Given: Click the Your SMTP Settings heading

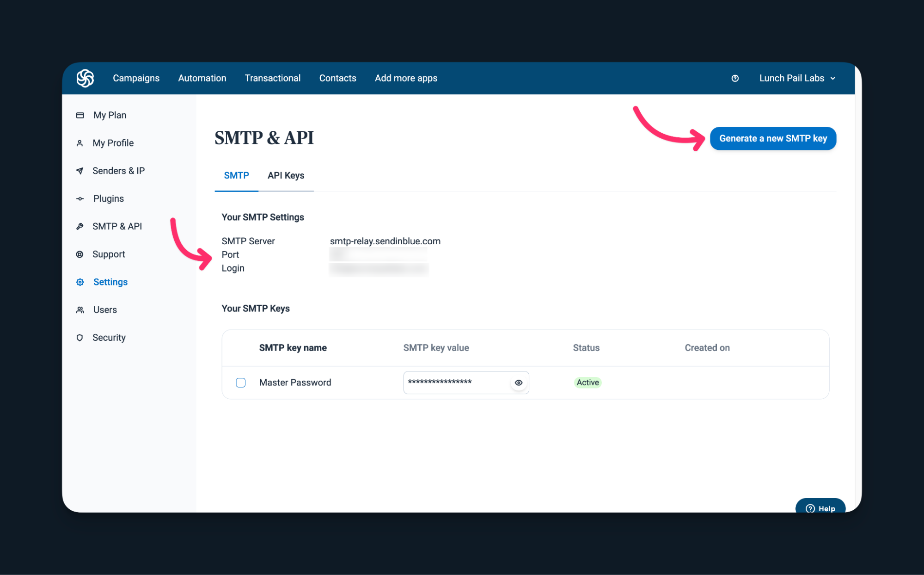Looking at the screenshot, I should [x=263, y=217].
